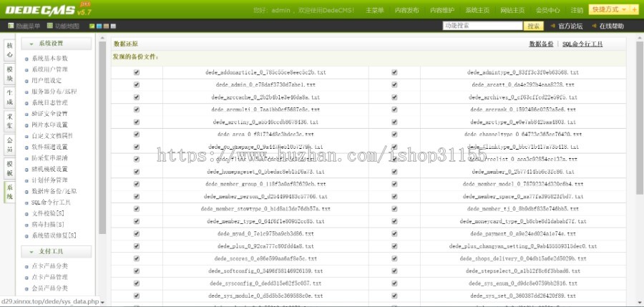Click file name dede_plus_changyan_setting_0_9ab455559315dec0.txt
The image size is (644, 307).
(523, 246)
